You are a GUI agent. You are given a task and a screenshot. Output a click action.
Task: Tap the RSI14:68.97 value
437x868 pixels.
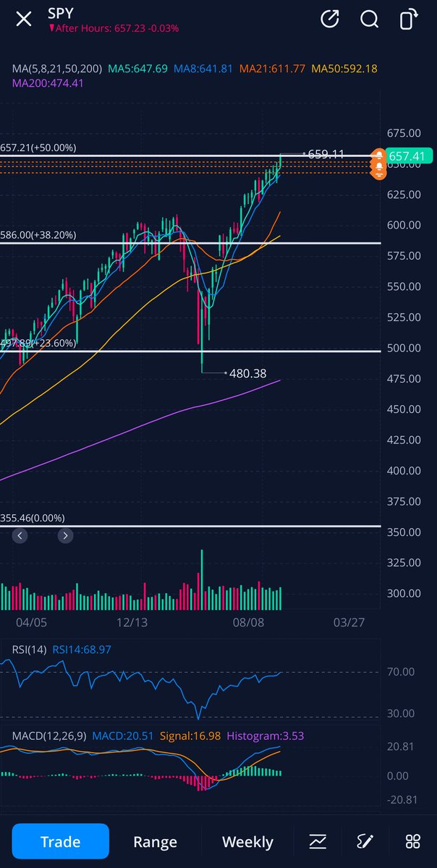pos(82,650)
